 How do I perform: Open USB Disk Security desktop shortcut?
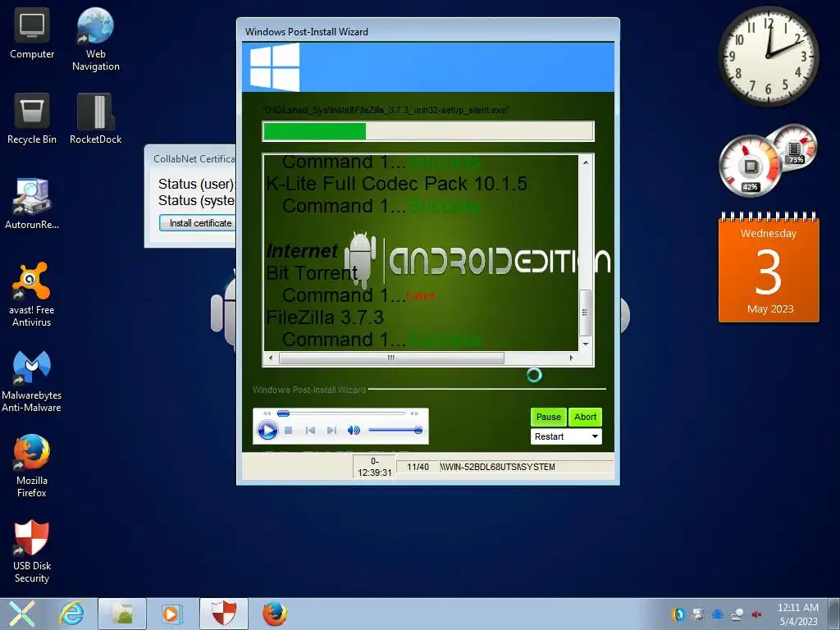pos(32,551)
